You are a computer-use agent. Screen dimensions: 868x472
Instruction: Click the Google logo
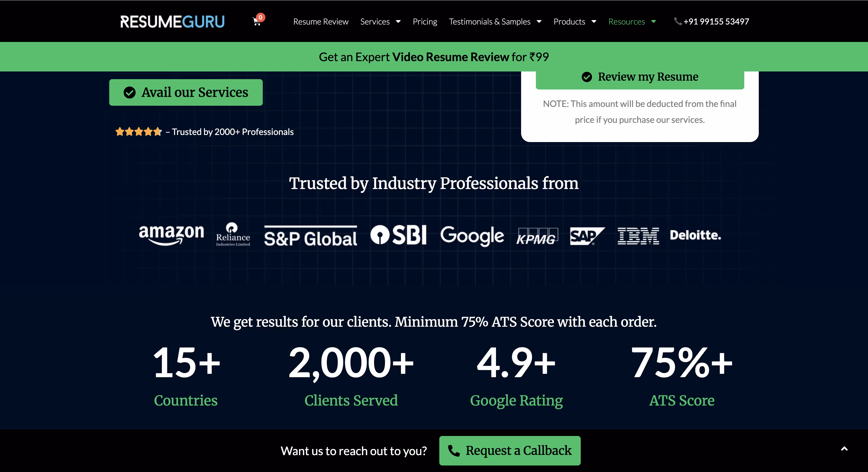point(472,236)
